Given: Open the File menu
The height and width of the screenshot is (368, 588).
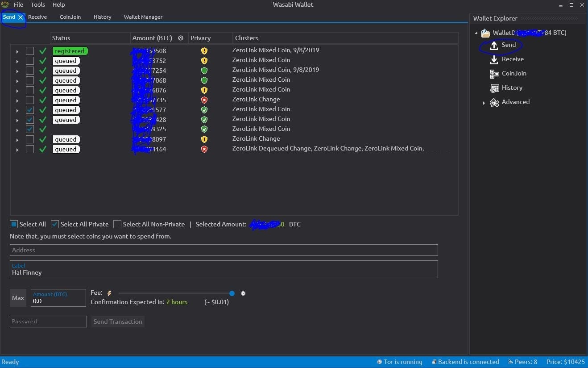Looking at the screenshot, I should coord(18,4).
